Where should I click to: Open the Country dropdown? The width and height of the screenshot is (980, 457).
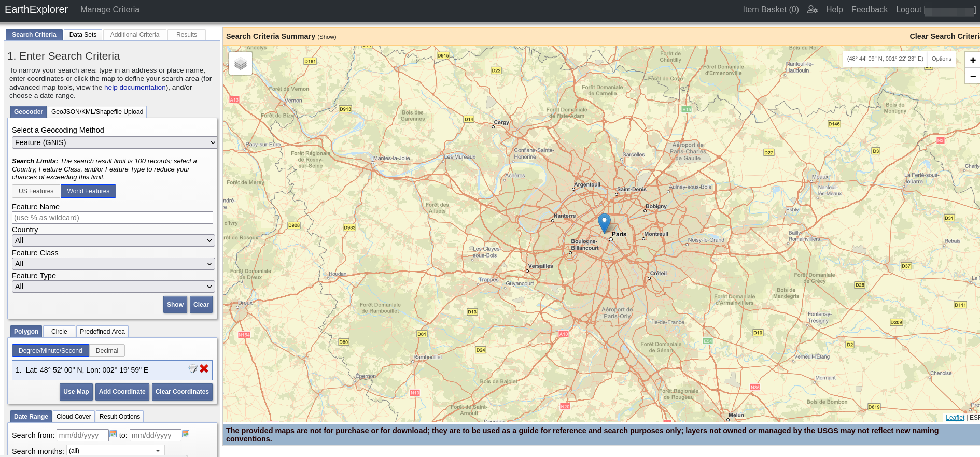point(113,240)
